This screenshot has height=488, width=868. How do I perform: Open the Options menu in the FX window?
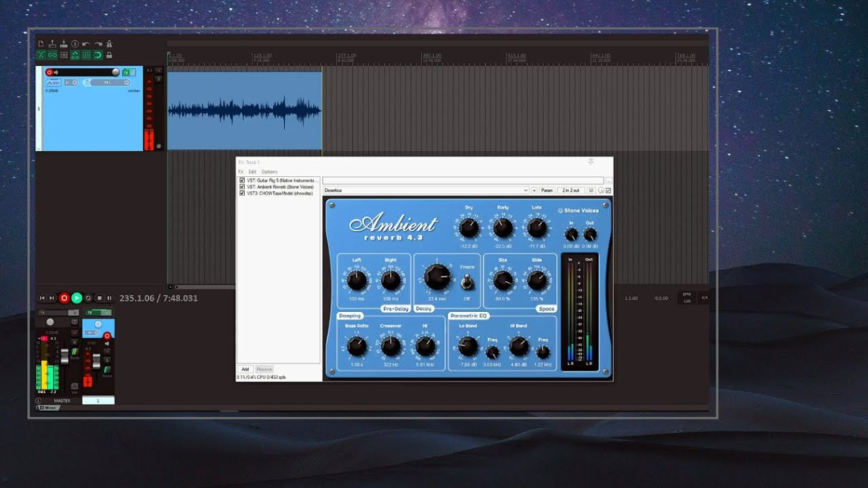pos(269,172)
